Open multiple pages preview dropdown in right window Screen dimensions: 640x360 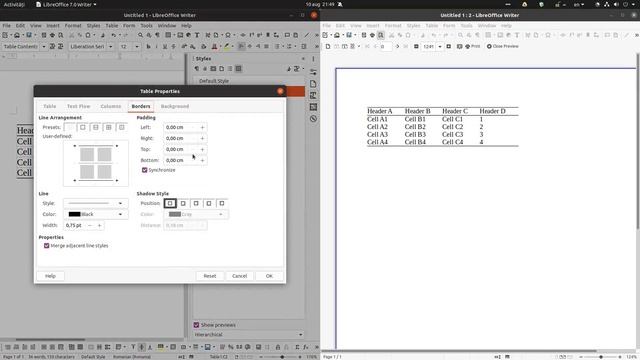(x=359, y=47)
